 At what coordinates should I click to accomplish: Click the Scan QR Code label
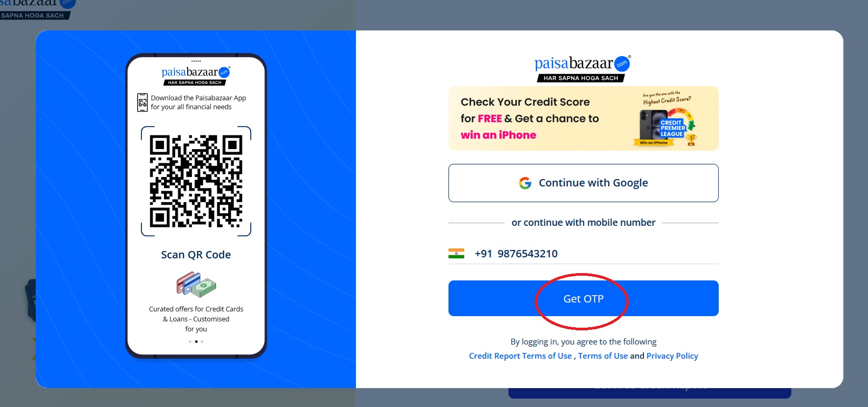pyautogui.click(x=196, y=255)
